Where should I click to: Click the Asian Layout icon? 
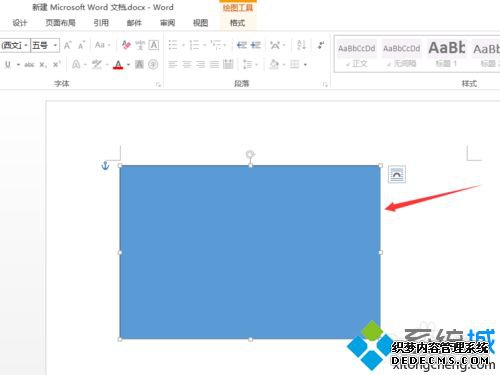coord(275,45)
